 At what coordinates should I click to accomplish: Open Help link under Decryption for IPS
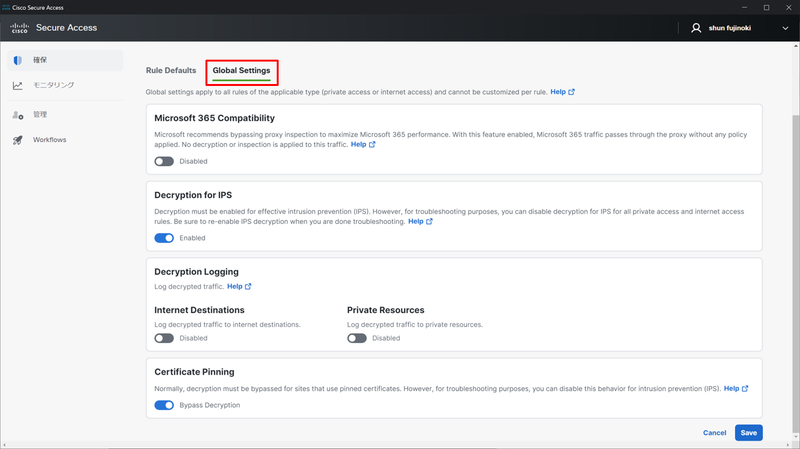pyautogui.click(x=415, y=221)
